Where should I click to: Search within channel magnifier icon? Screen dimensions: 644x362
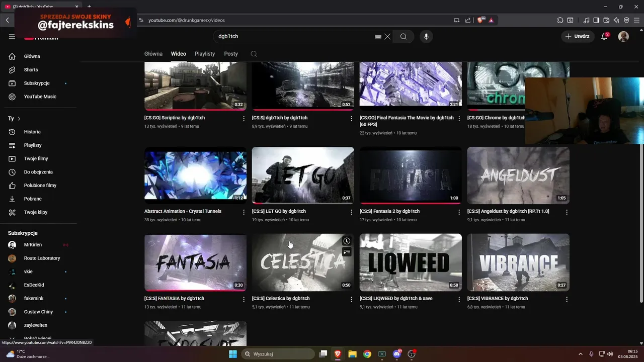(254, 54)
